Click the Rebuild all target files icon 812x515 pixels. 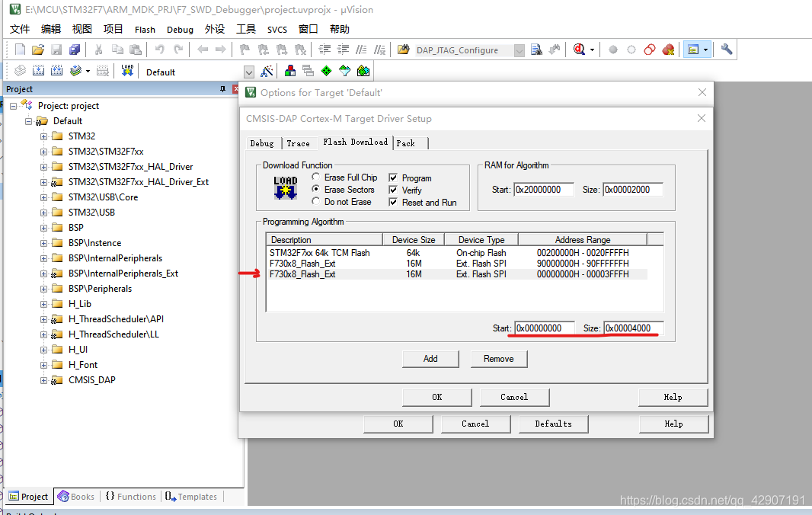click(57, 71)
